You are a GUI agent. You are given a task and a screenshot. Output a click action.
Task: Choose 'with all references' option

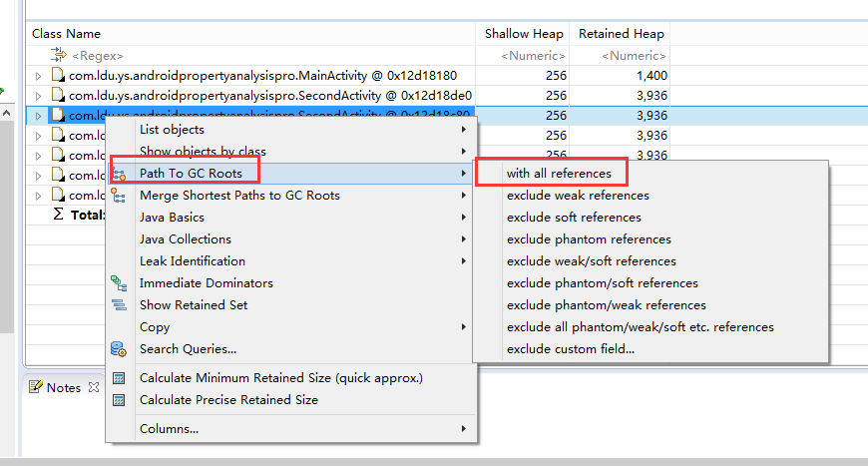coord(558,174)
